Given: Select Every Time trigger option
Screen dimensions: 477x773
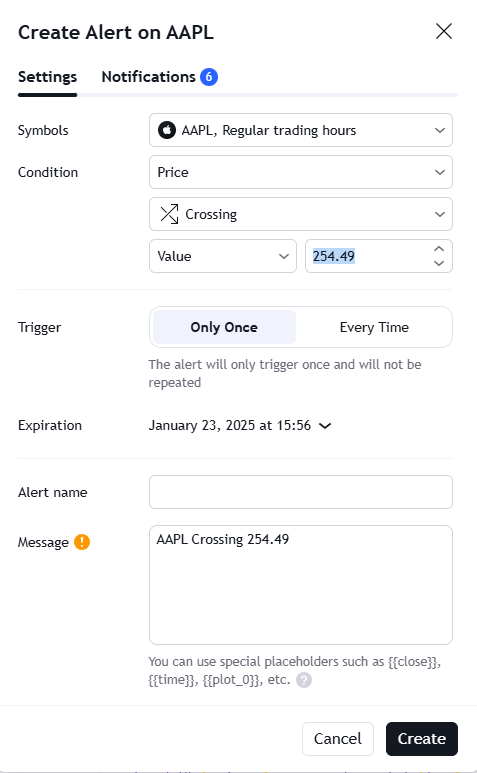Looking at the screenshot, I should click(x=374, y=327).
